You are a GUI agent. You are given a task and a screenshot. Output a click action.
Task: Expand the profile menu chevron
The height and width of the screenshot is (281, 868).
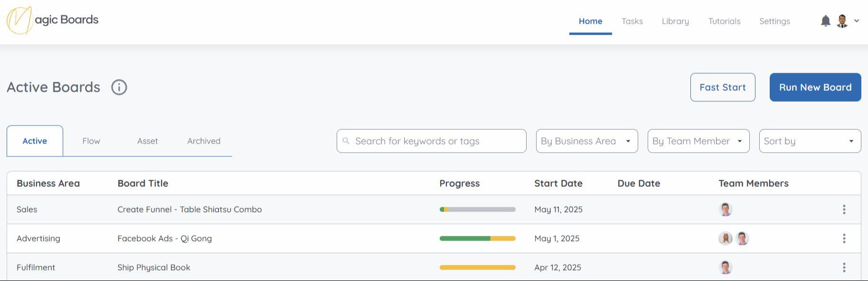857,21
